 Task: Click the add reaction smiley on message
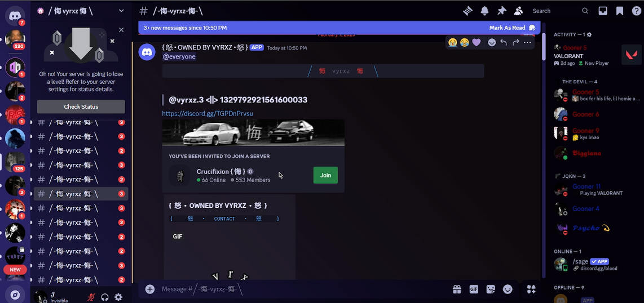492,42
